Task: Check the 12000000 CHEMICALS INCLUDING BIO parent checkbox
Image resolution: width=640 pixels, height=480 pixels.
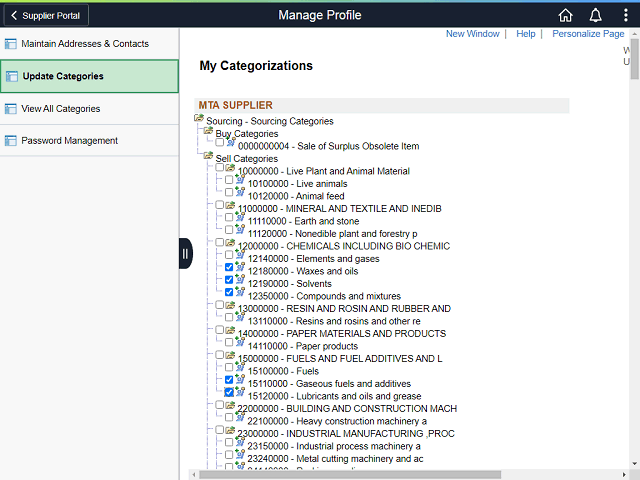Action: coord(220,242)
